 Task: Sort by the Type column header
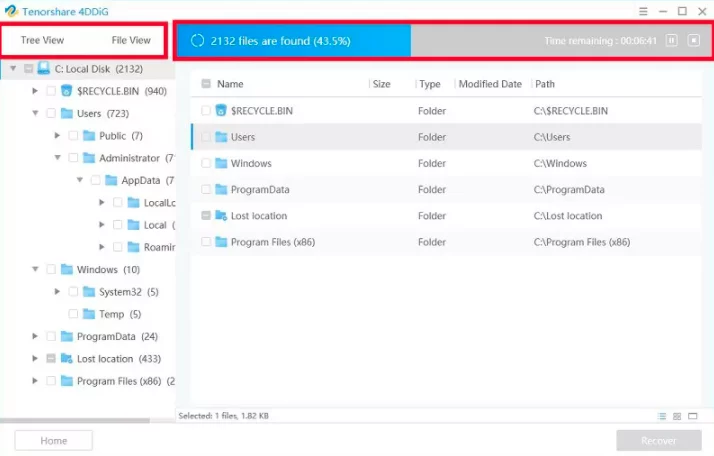429,84
